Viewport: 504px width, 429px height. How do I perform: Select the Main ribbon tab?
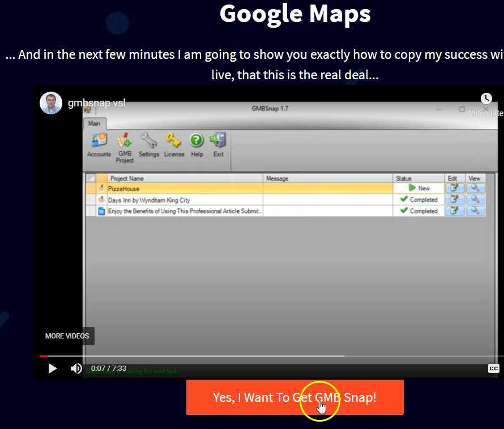(94, 123)
